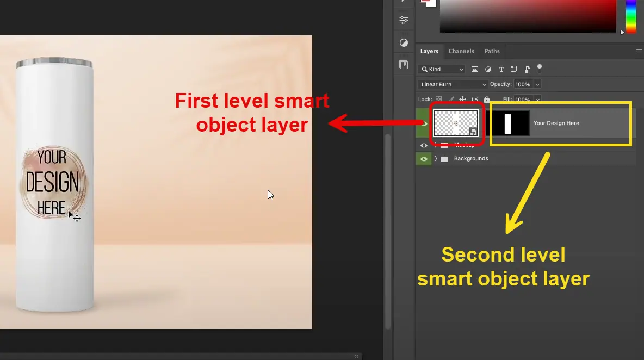Screen dimensions: 644x360
Task: Select the layer mask thumbnail
Action: point(507,123)
